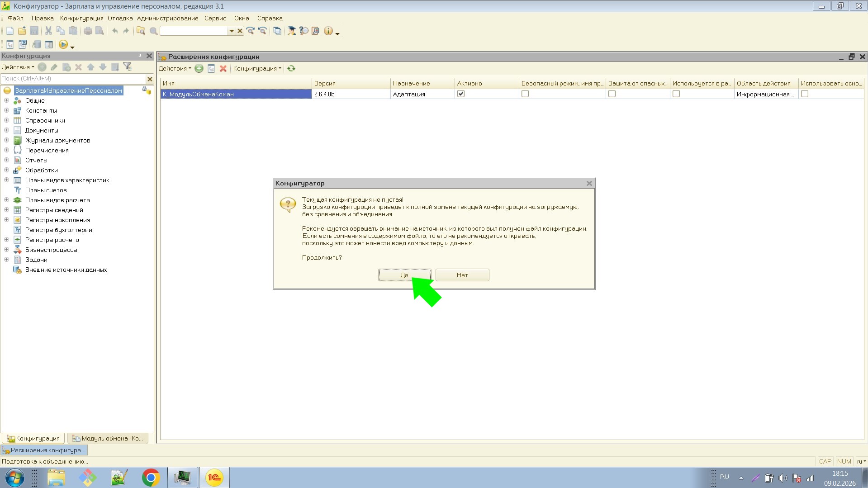Open the Конфигурация dropdown in extensions toolbar
The image size is (868, 488).
(x=257, y=69)
